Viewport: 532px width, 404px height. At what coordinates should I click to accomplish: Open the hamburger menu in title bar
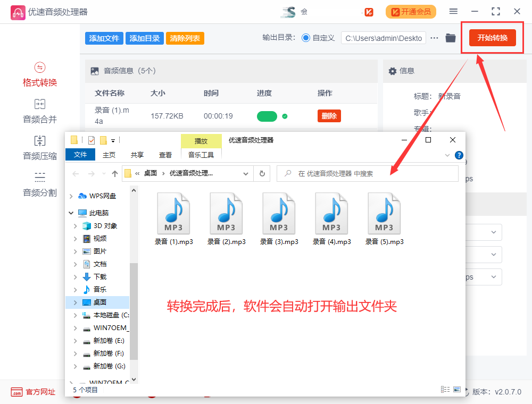[453, 12]
